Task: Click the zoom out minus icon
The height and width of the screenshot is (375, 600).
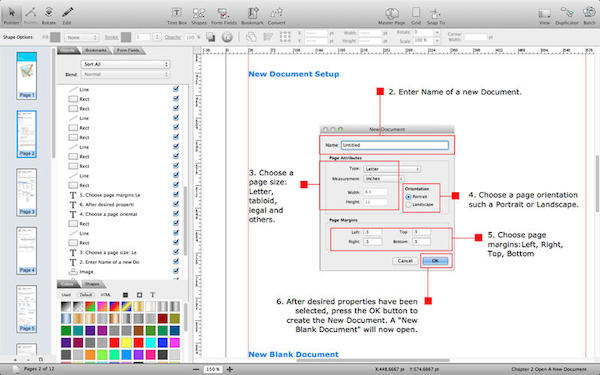Action: pos(196,369)
